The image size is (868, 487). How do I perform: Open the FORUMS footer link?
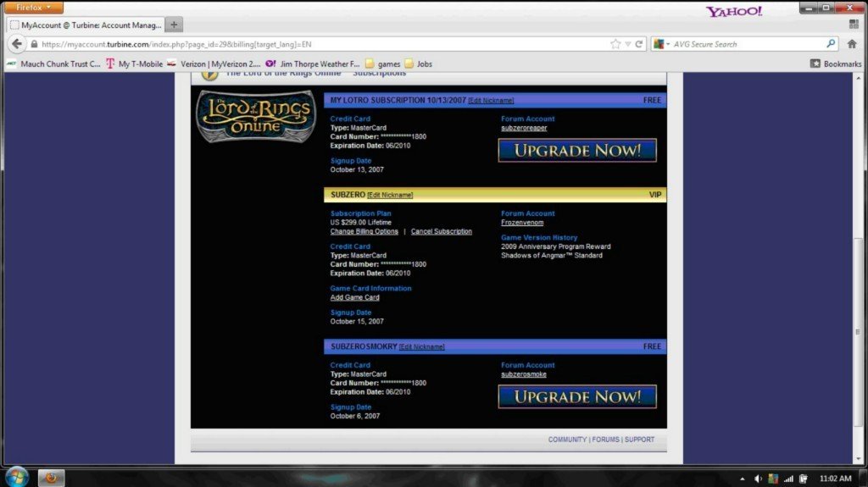[x=605, y=440]
